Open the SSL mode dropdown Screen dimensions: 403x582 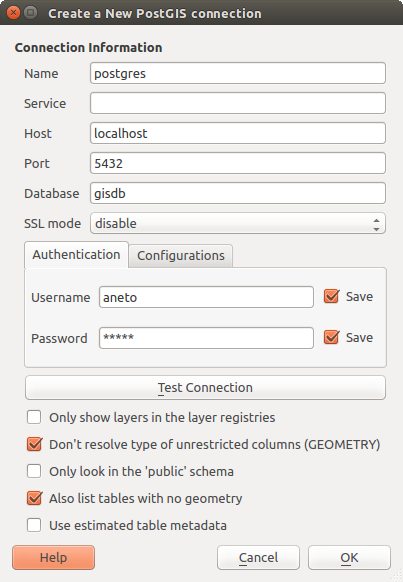pyautogui.click(x=238, y=223)
